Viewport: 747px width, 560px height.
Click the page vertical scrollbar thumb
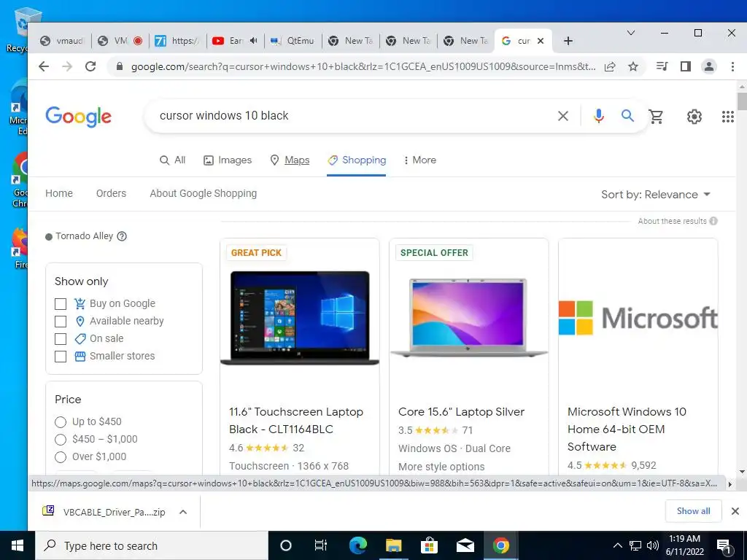click(x=742, y=101)
